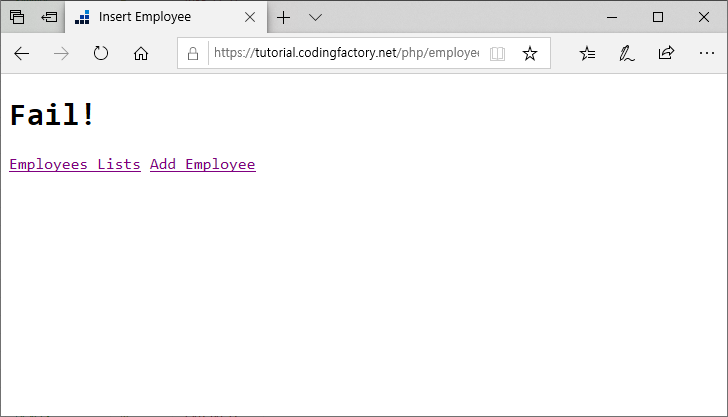Refresh the current page
The image size is (728, 417).
(101, 53)
